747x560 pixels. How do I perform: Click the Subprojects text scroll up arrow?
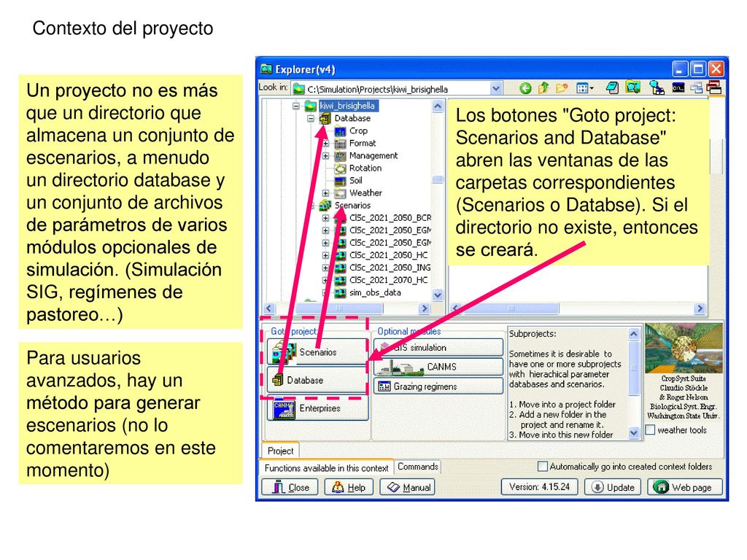click(634, 334)
